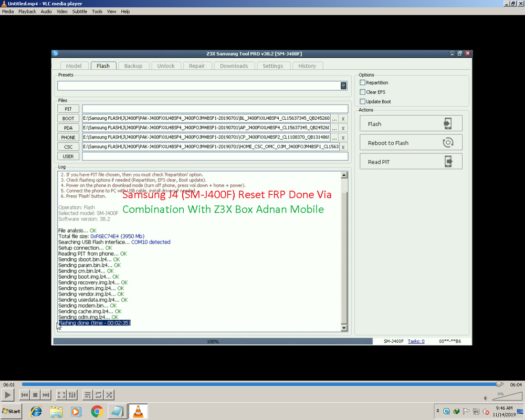Click the PHONE file button
This screenshot has height=420, width=525.
click(x=68, y=138)
